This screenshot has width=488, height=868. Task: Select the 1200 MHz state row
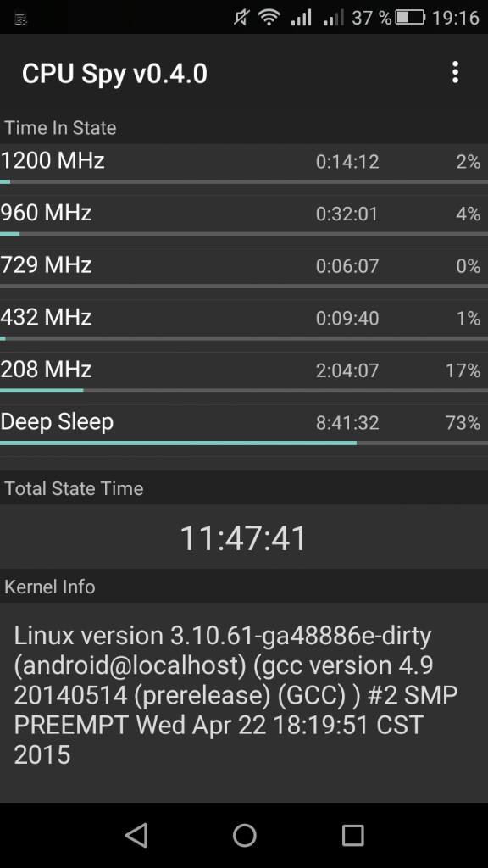(244, 164)
